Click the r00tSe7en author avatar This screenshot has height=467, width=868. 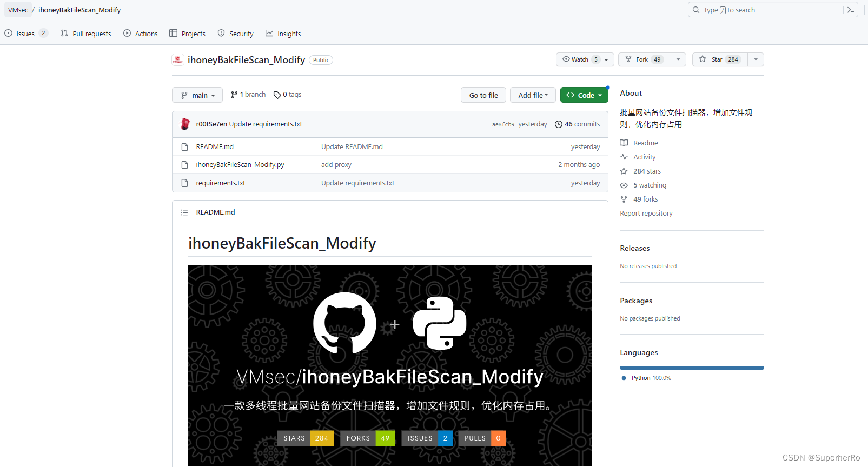(x=185, y=124)
